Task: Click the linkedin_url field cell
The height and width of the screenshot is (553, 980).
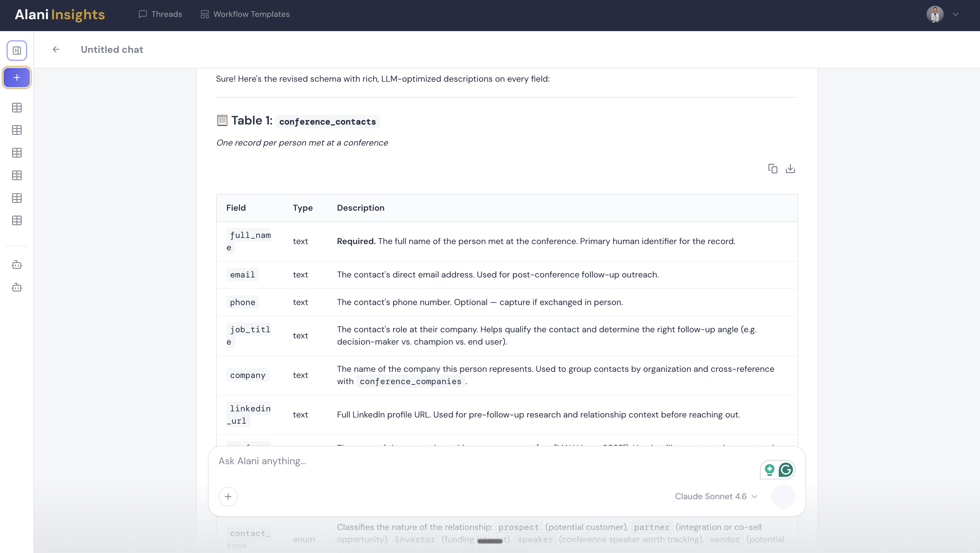Action: pos(249,415)
